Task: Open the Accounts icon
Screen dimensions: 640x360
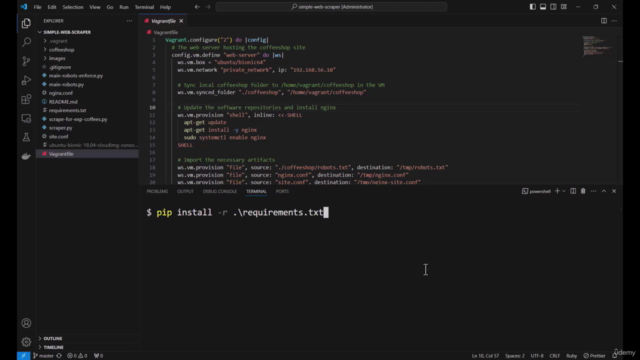Action: click(x=26, y=323)
